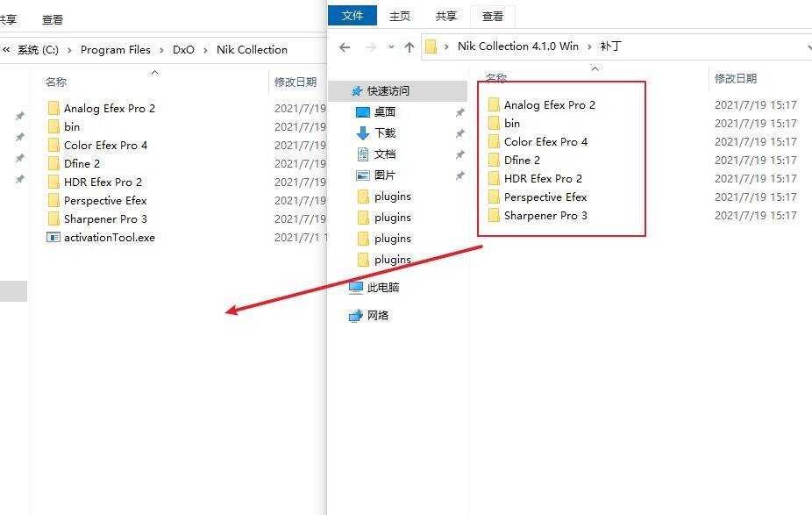Select Analog Efex Pro 2 folder in patch window

(549, 105)
